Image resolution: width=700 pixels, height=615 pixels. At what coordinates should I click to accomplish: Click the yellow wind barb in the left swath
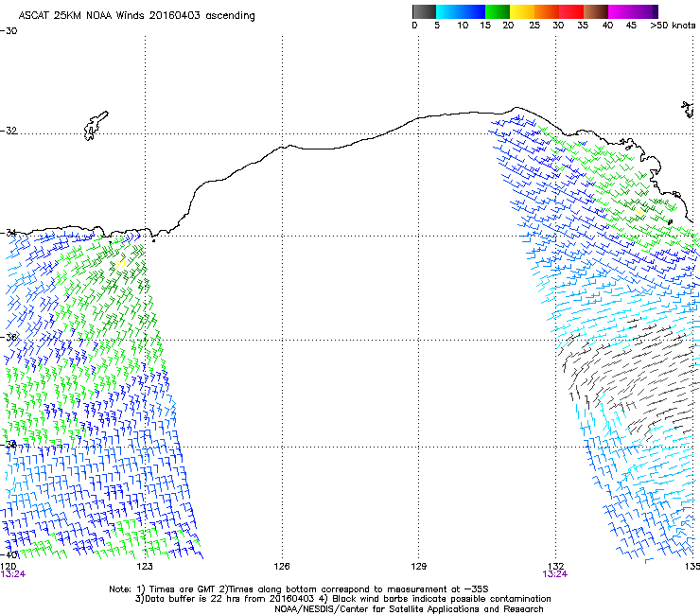click(x=119, y=264)
